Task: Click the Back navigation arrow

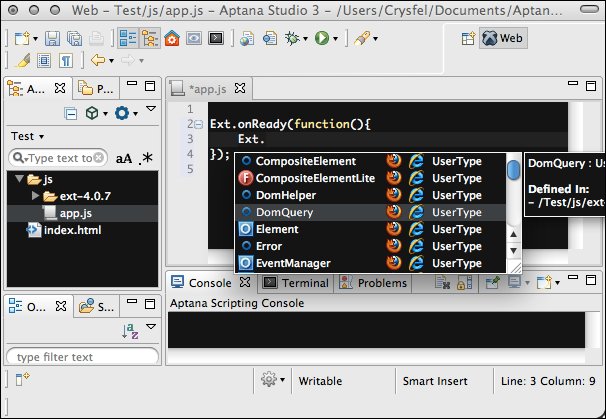Action: 98,60
